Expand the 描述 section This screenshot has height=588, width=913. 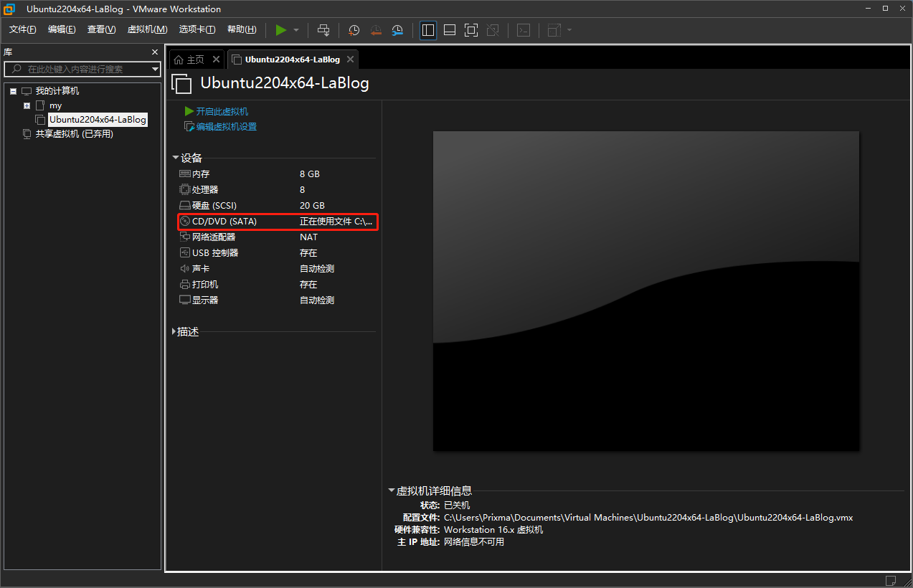pyautogui.click(x=174, y=332)
